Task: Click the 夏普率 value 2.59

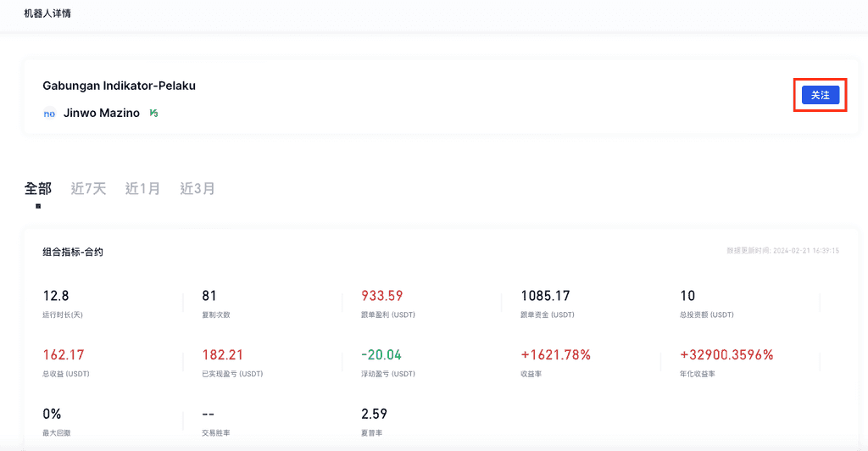Action: (x=374, y=414)
